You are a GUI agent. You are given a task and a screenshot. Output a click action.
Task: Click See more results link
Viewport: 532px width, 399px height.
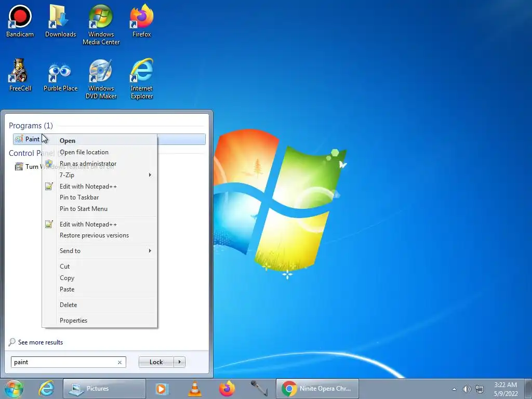[x=41, y=342]
